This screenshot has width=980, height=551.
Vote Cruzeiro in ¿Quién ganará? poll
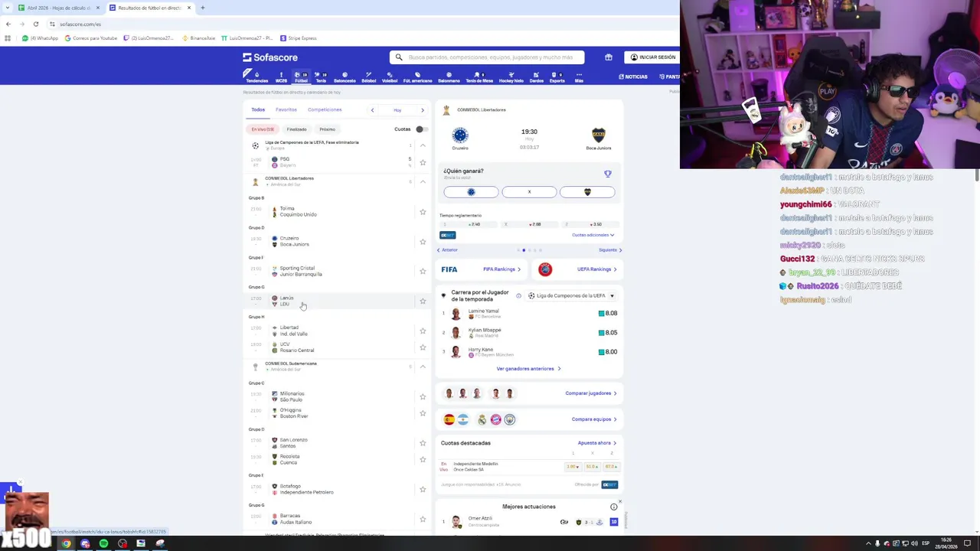471,192
